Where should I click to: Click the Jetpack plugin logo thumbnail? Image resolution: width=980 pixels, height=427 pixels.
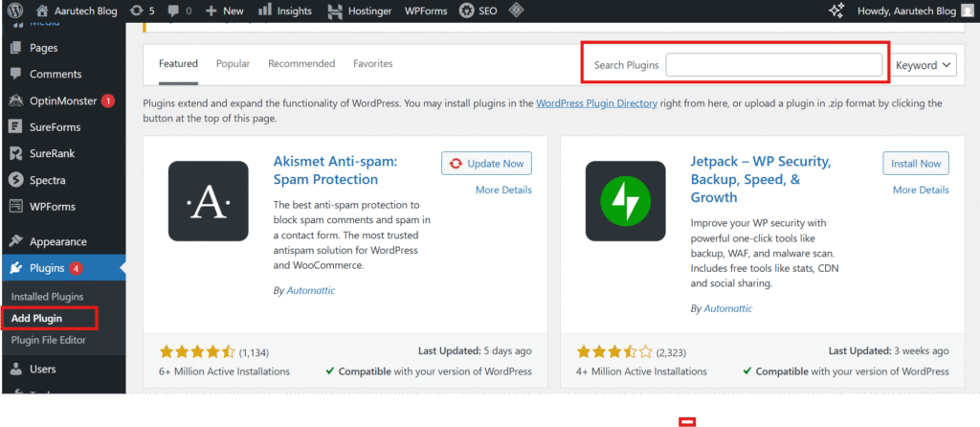coord(625,201)
